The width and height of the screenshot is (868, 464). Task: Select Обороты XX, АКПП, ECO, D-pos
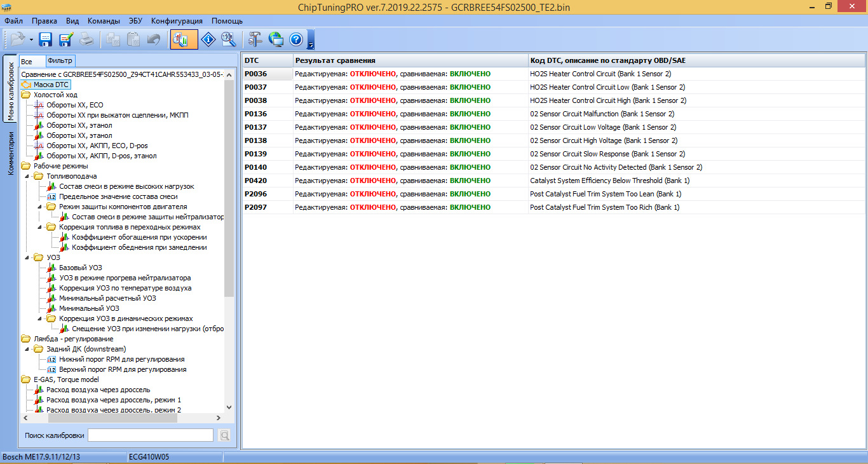pos(97,146)
